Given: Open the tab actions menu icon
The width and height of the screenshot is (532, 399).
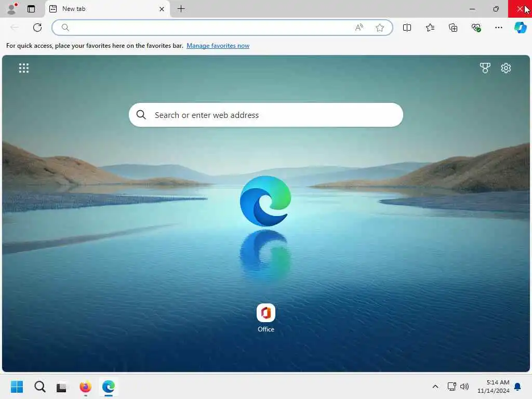Looking at the screenshot, I should [x=31, y=9].
